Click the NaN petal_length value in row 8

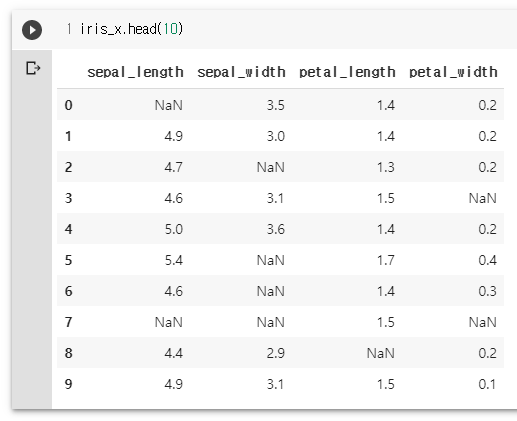click(381, 353)
